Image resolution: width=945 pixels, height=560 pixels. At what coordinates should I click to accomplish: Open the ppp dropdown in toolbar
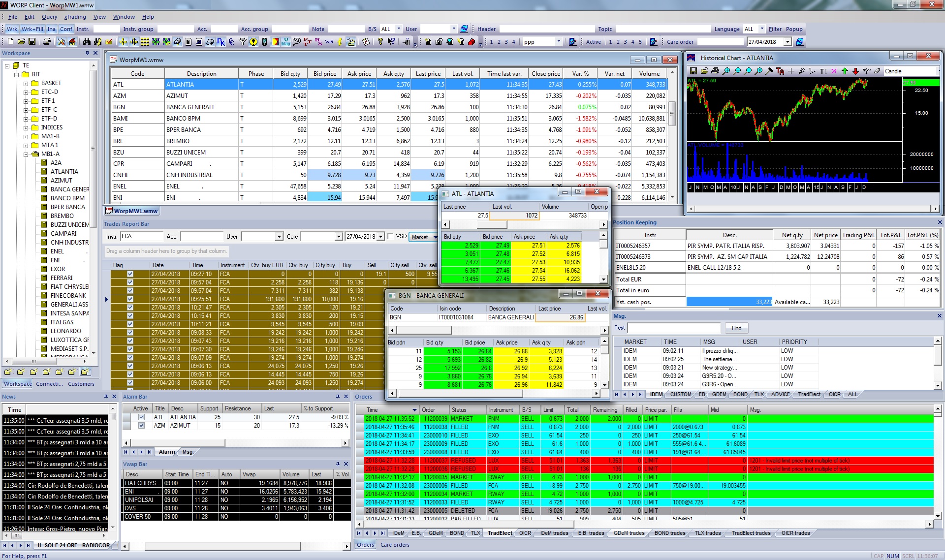click(x=559, y=42)
